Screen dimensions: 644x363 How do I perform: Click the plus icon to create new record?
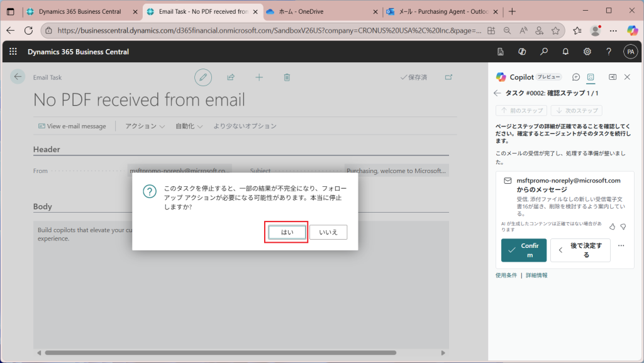point(259,77)
